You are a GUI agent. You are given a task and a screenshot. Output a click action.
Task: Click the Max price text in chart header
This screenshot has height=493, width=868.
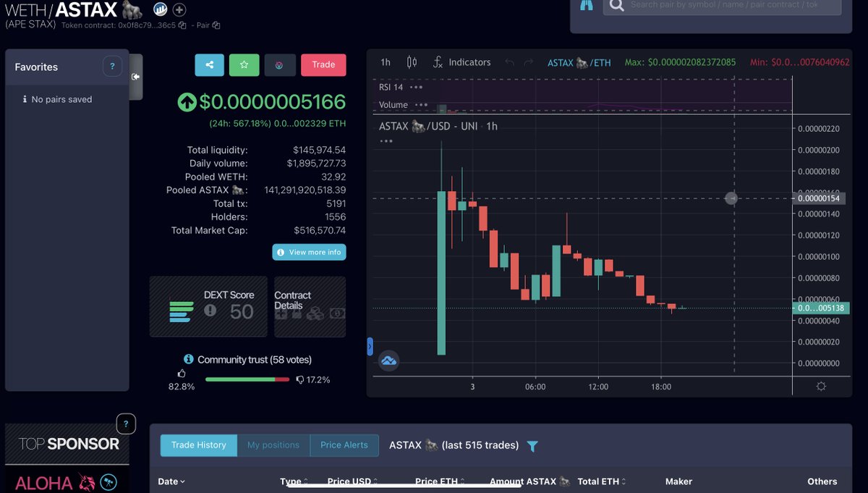[680, 63]
